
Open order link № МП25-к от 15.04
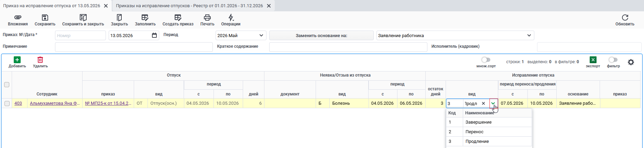[x=108, y=103]
